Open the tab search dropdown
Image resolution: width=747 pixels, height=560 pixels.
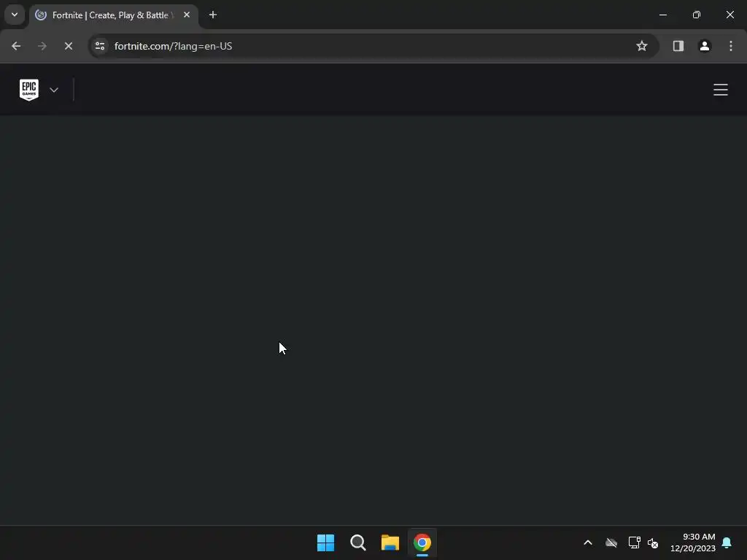(x=15, y=15)
